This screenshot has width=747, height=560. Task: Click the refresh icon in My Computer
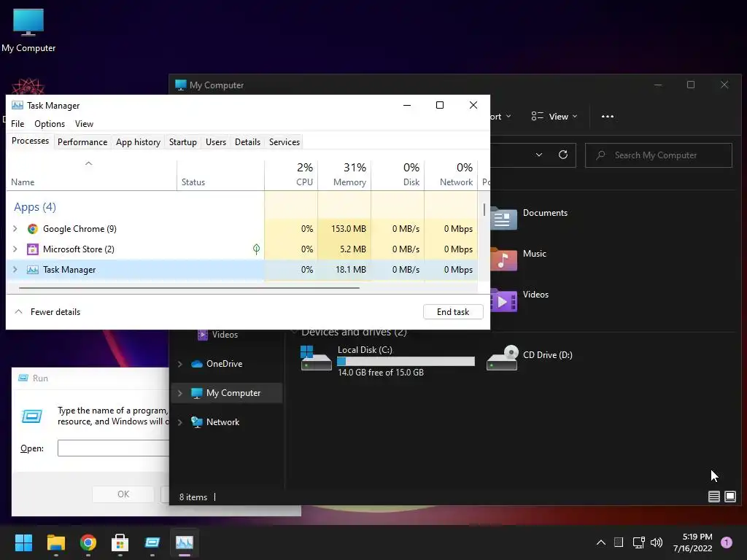coord(563,155)
